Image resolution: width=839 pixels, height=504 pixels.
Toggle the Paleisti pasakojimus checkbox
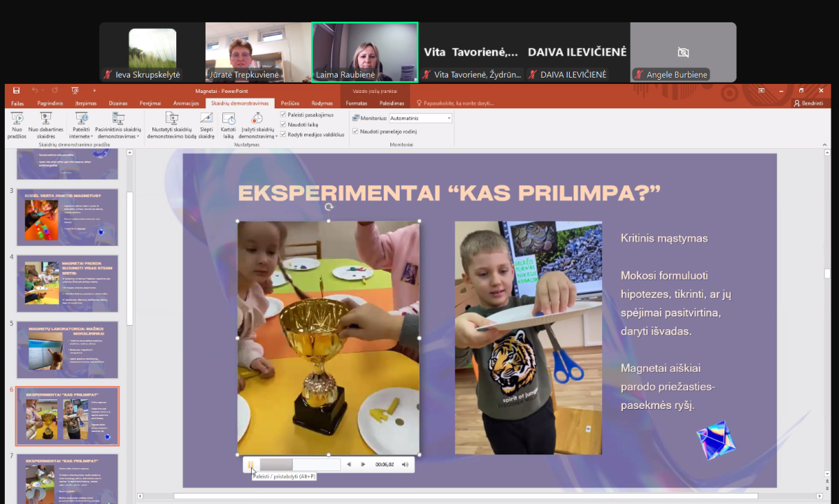point(283,115)
